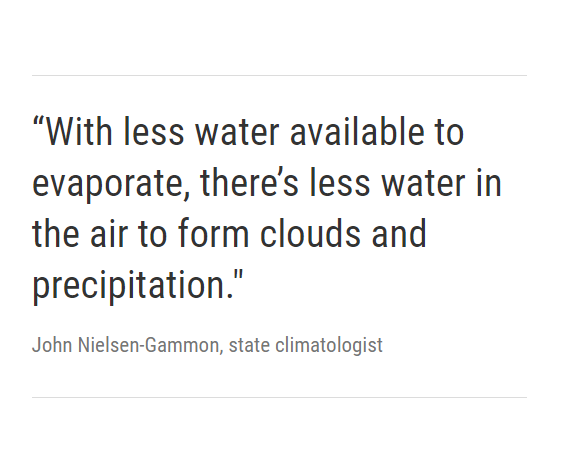The width and height of the screenshot is (573, 460).
Task: Click the name "John Nielsen-Gammon" attribution
Action: click(x=125, y=345)
